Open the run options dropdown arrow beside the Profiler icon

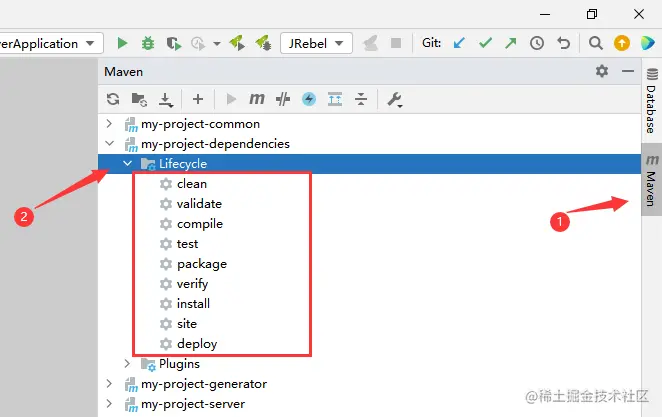(x=217, y=43)
